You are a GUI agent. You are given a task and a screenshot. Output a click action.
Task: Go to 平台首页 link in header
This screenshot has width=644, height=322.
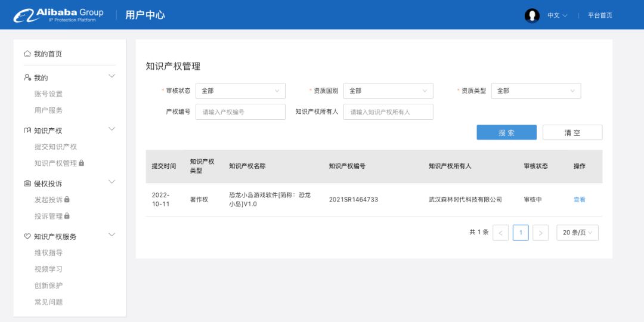tap(600, 16)
